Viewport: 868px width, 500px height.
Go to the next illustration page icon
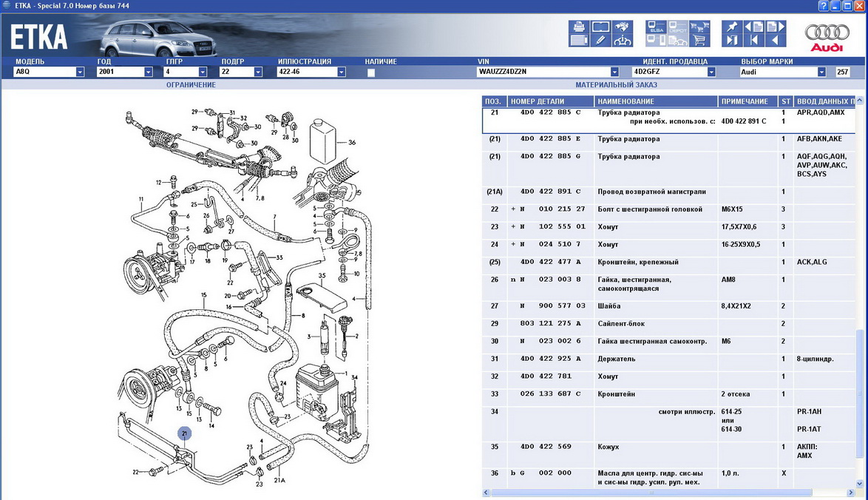click(x=776, y=27)
